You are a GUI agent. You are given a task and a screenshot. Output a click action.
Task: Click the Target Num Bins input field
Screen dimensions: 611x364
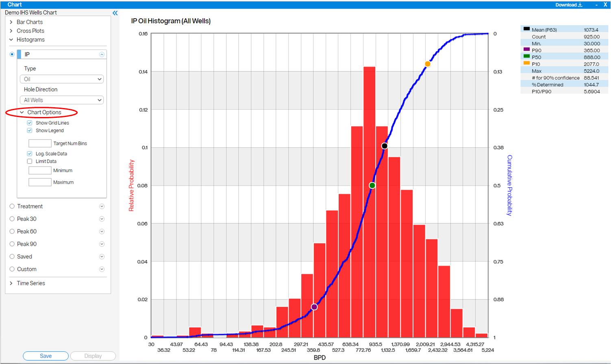coord(40,143)
